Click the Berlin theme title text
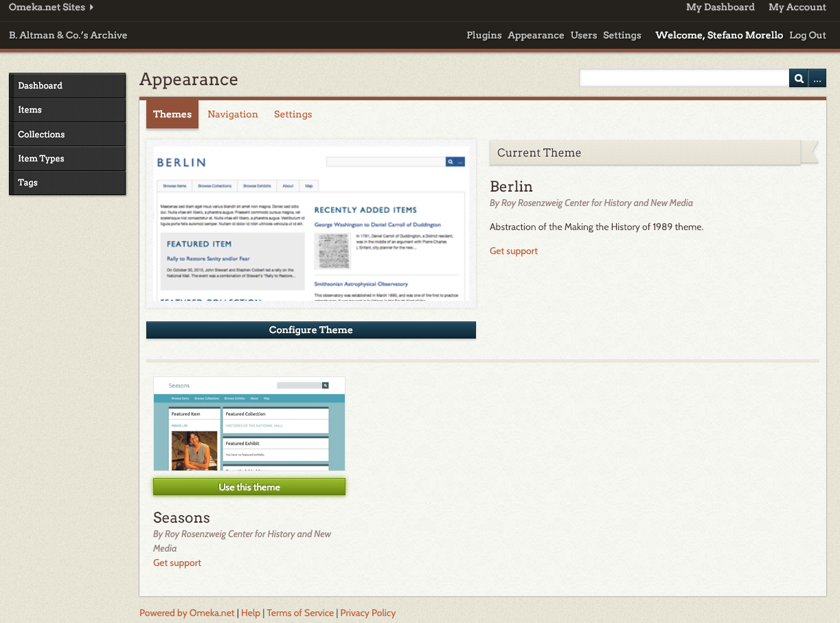Image resolution: width=840 pixels, height=623 pixels. (511, 186)
